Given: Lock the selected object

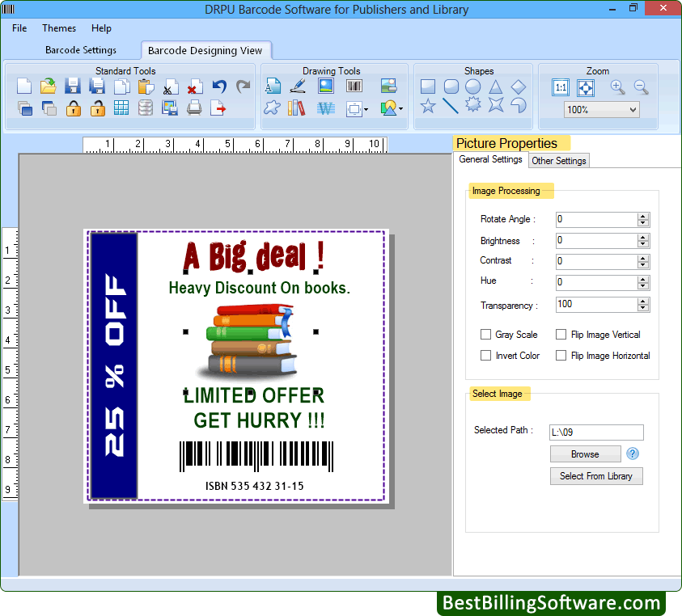Looking at the screenshot, I should click(x=73, y=108).
